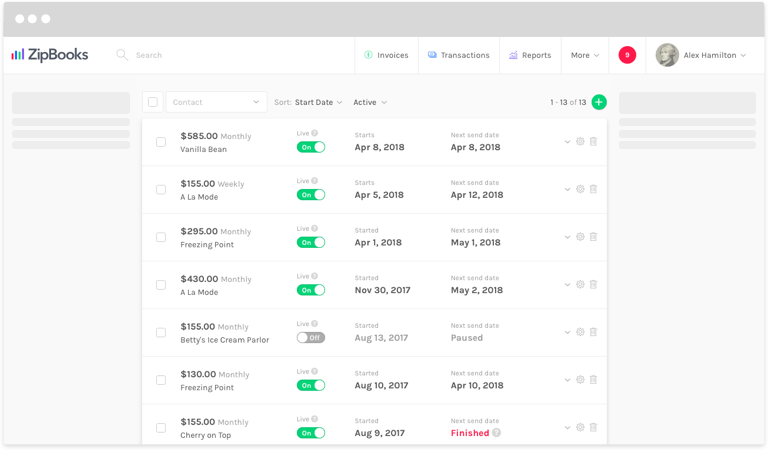Screen dimensions: 768x450
Task: Delete the Cherry on Top recurring invoice
Action: coord(593,427)
